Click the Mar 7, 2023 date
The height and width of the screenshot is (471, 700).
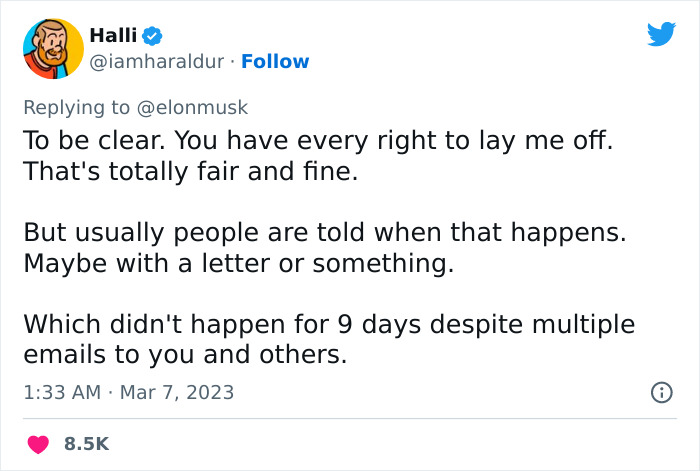178,392
